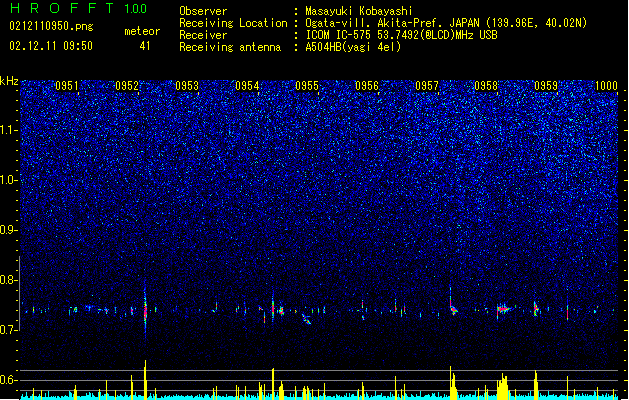Click the Ogata-vill. Akita-Pref. JAPAN location text
Image resolution: width=629 pixels, height=400 pixels.
(x=446, y=23)
